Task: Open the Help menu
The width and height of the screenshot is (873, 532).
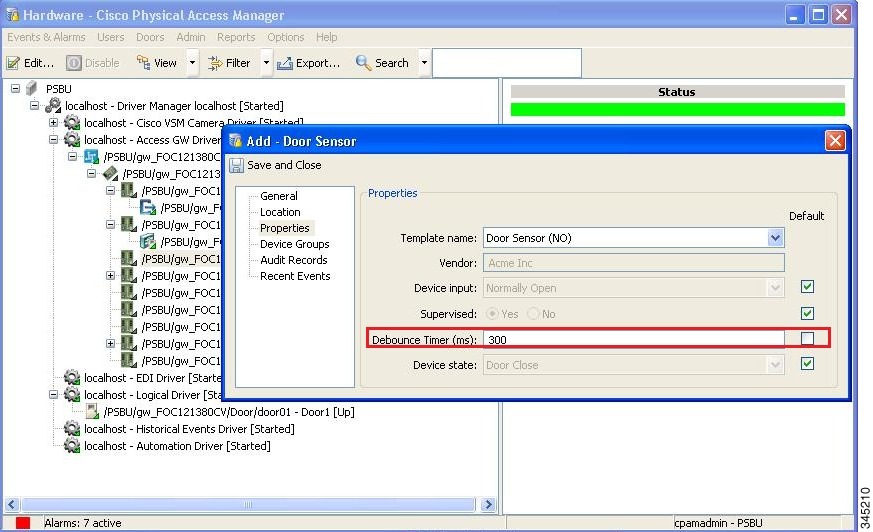Action: [x=327, y=37]
